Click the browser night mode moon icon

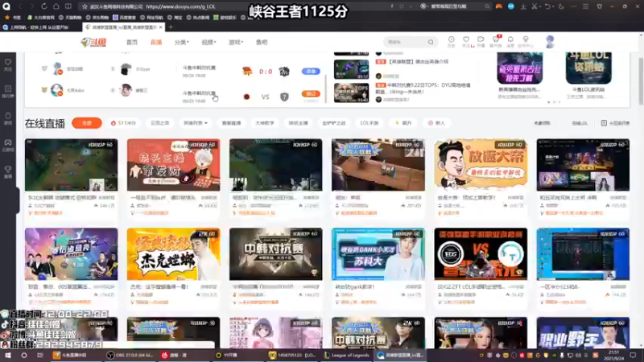(x=561, y=6)
